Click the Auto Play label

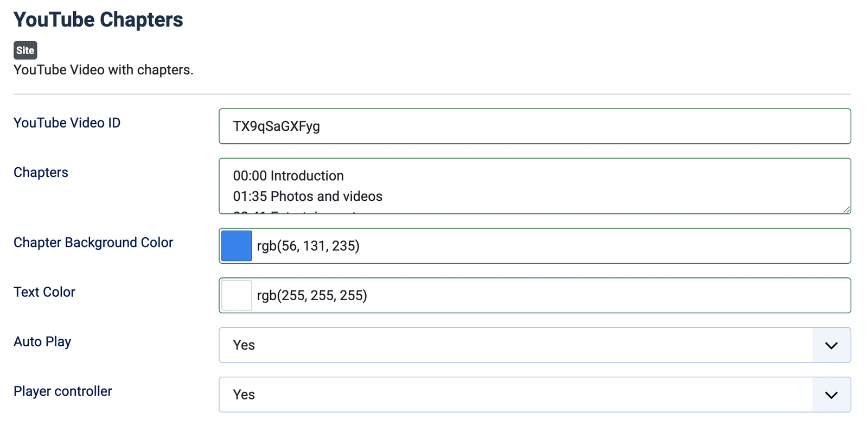pyautogui.click(x=42, y=342)
